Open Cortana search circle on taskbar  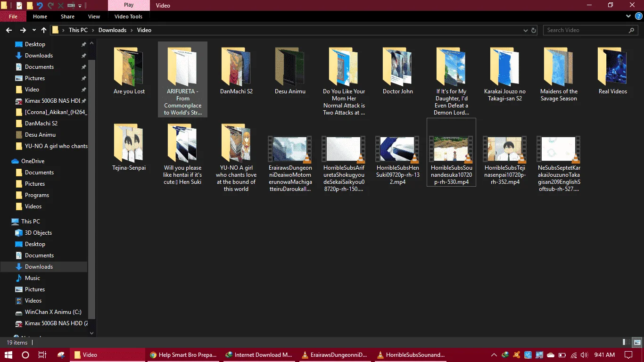point(25,355)
